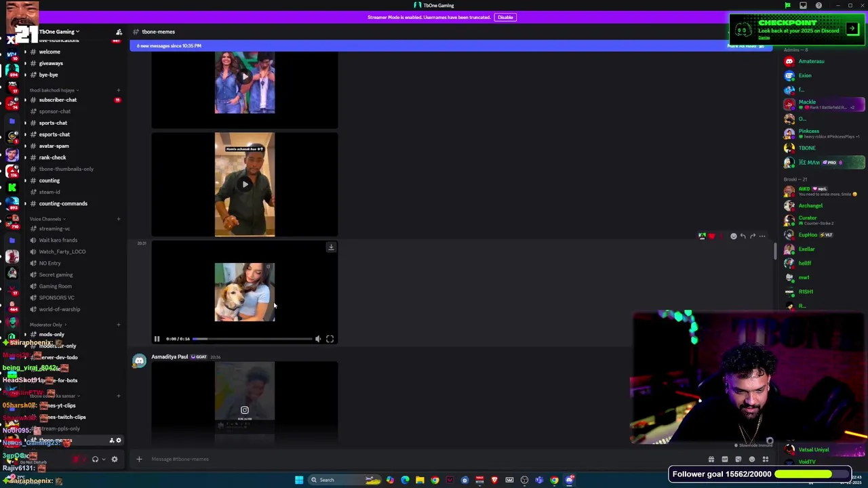Focus the Message #tbone-memes input field
Image resolution: width=868 pixels, height=488 pixels.
point(420,460)
